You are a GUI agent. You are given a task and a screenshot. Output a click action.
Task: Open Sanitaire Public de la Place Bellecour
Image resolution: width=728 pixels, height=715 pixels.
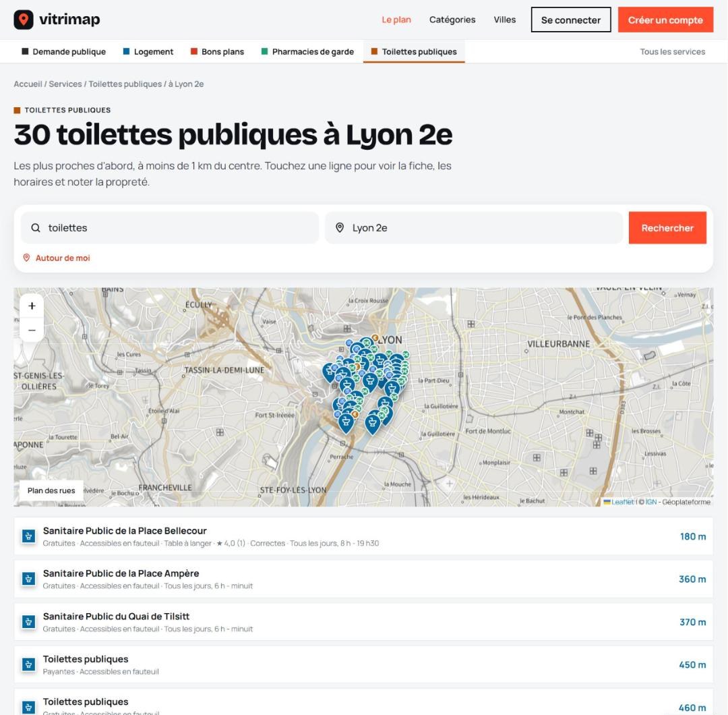coord(363,536)
